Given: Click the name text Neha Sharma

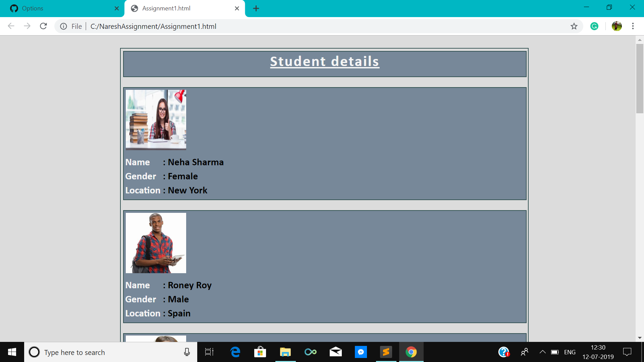Looking at the screenshot, I should (196, 162).
